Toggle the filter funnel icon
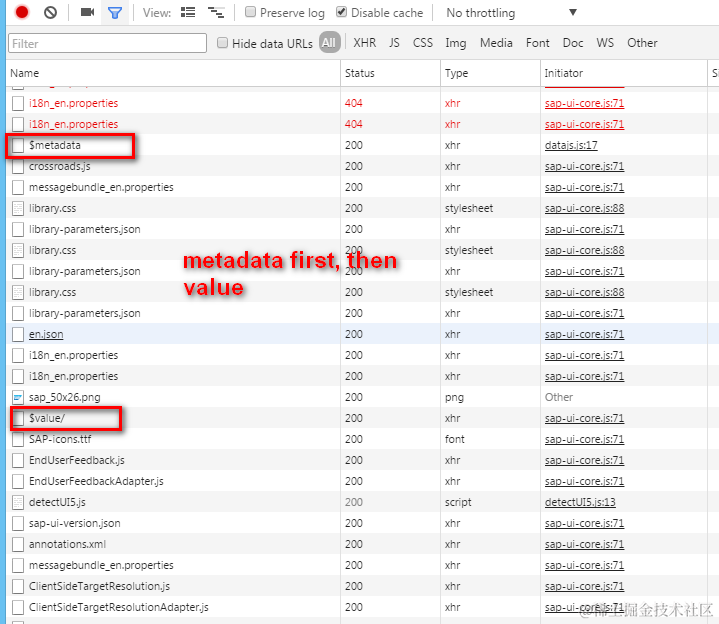The image size is (719, 624). pos(115,13)
